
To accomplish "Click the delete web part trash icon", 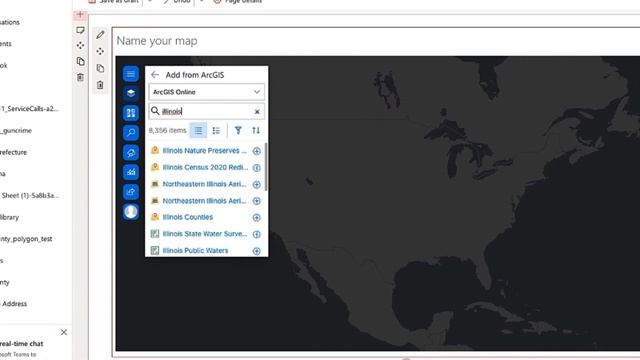I will point(100,85).
